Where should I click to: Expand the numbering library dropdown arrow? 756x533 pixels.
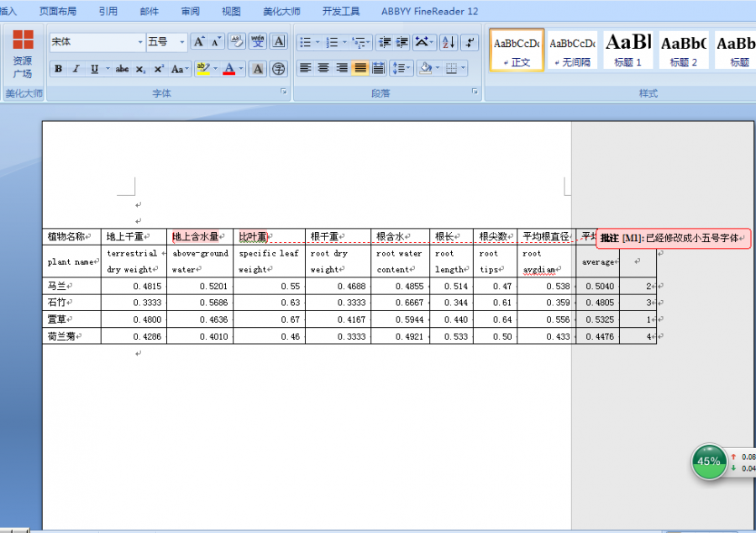344,42
